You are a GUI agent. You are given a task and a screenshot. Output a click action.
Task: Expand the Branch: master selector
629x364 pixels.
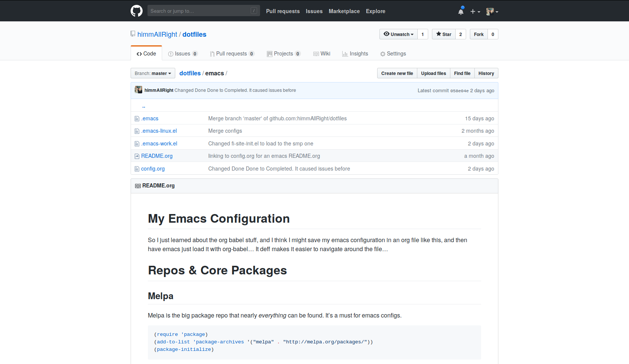[x=153, y=73]
